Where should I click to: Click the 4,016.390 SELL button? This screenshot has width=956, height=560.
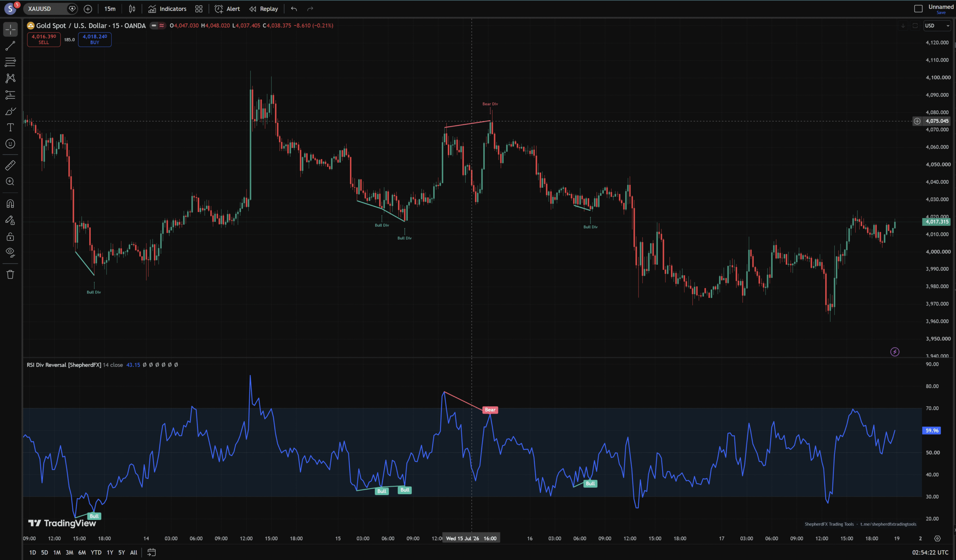click(x=44, y=39)
